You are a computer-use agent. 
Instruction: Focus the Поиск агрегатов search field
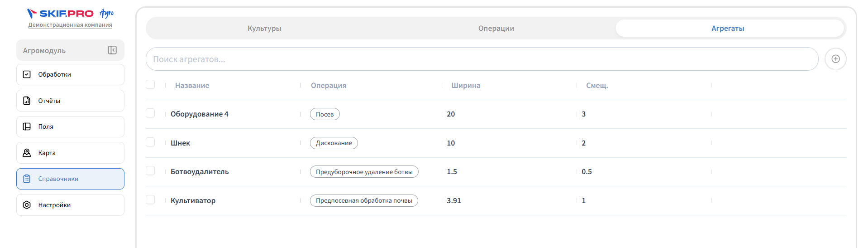coord(482,59)
